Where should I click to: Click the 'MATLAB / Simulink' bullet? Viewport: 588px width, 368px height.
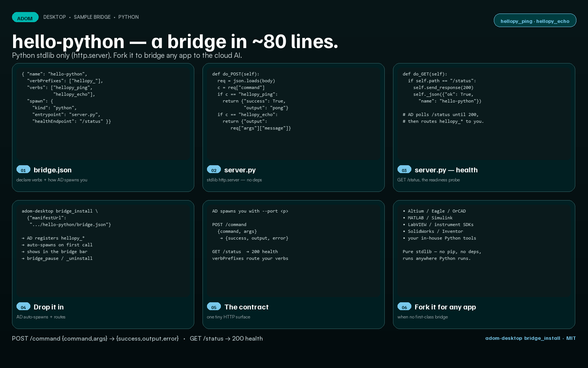[427, 218]
